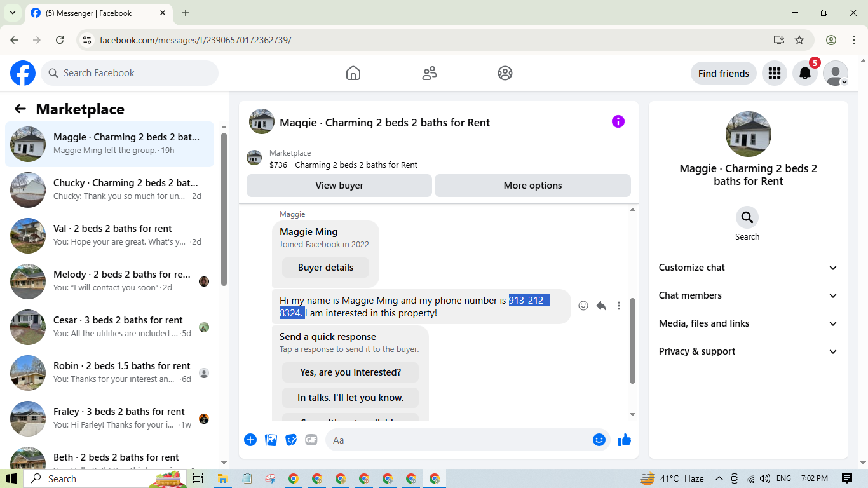868x488 pixels.
Task: Open the account profile picture menu
Action: [836, 73]
